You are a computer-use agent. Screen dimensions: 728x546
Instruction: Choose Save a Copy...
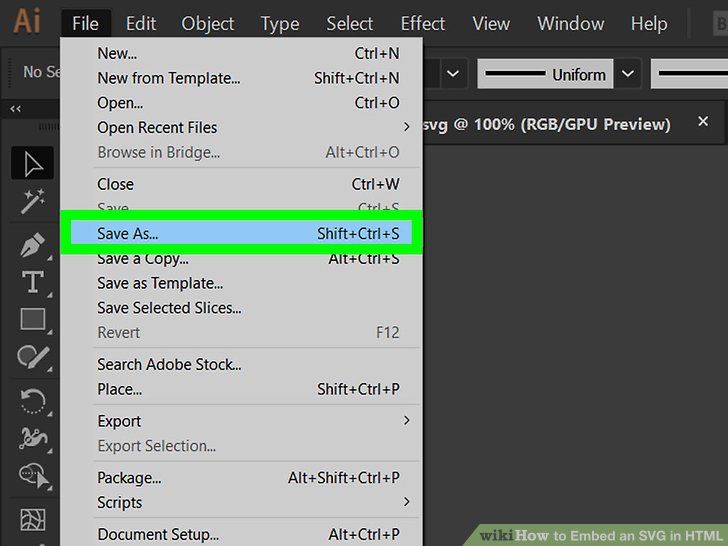tap(241, 259)
